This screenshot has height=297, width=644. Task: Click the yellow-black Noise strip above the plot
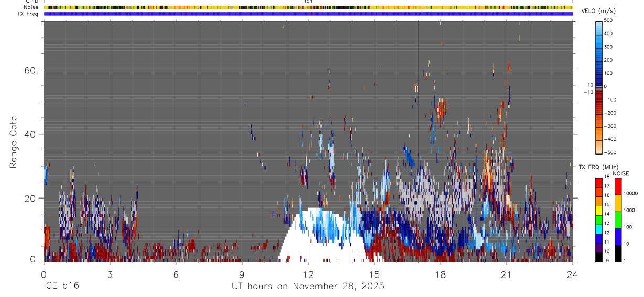pyautogui.click(x=308, y=7)
